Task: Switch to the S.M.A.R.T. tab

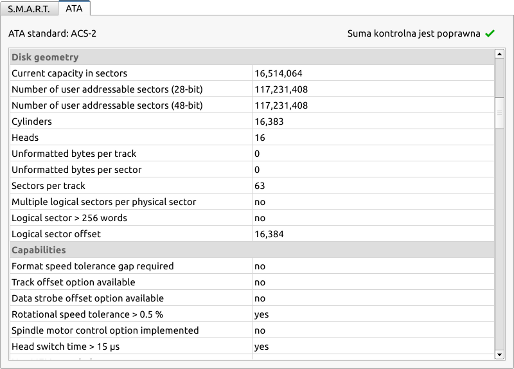Action: pyautogui.click(x=29, y=9)
